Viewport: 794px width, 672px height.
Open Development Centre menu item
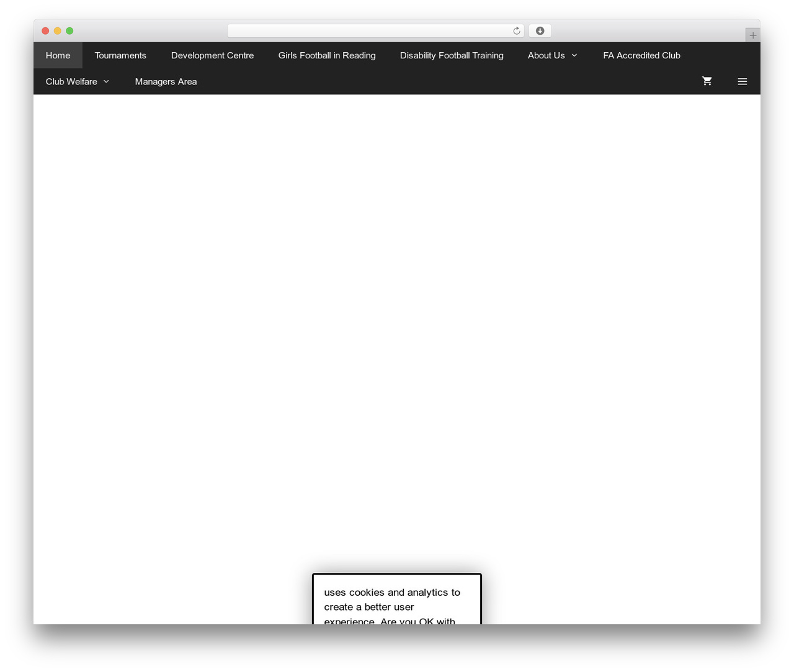pos(212,55)
